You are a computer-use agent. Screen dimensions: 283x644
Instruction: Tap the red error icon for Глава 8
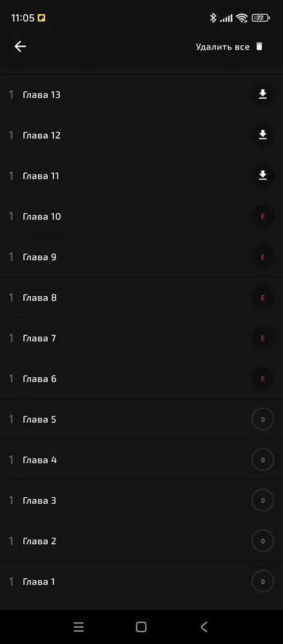point(263,298)
